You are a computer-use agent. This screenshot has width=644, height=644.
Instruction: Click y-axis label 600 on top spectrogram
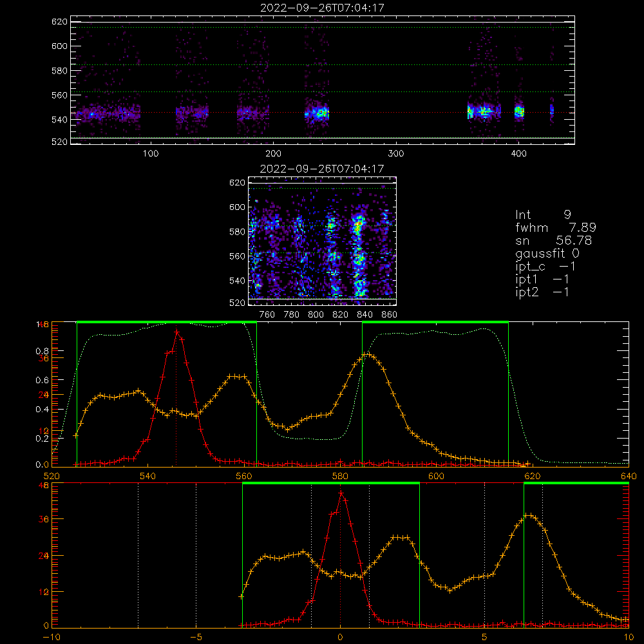click(59, 46)
